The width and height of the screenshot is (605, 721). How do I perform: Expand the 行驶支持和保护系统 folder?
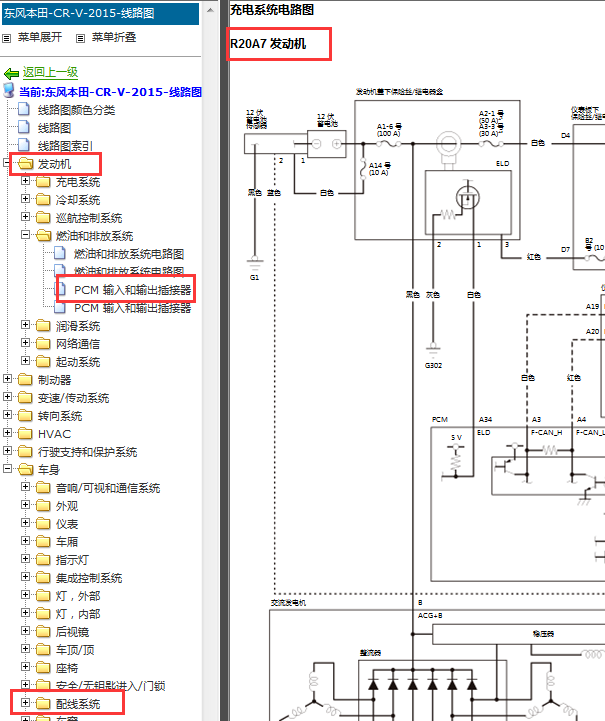tap(7, 451)
